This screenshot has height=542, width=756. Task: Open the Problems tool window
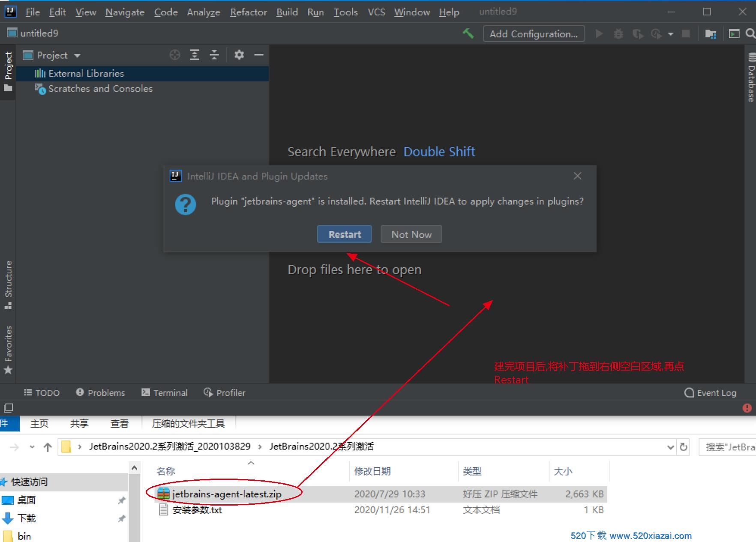[x=100, y=392]
